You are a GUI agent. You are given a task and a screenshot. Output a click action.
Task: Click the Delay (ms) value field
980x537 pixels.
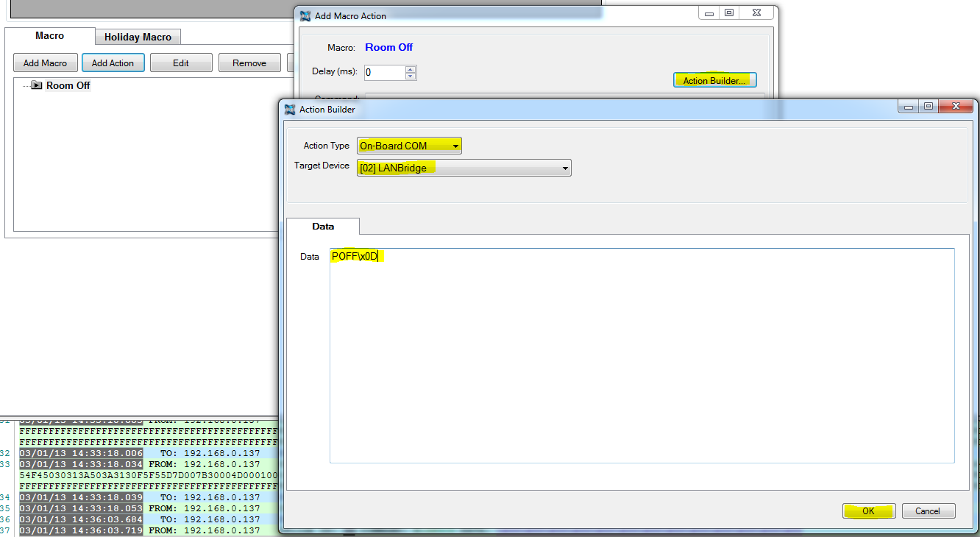click(x=383, y=72)
